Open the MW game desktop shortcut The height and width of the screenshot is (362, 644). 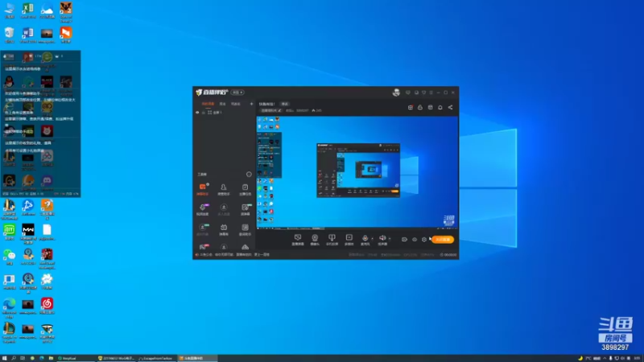(28, 233)
